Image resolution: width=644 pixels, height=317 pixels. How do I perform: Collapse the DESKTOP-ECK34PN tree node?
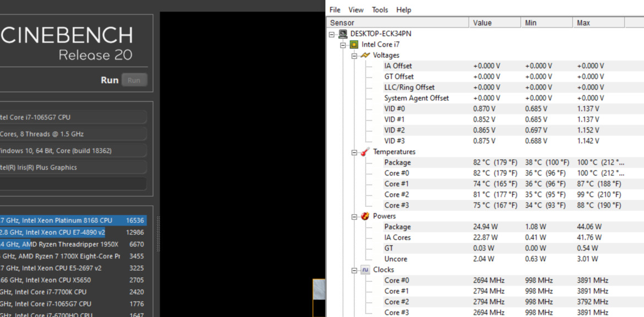click(x=332, y=35)
